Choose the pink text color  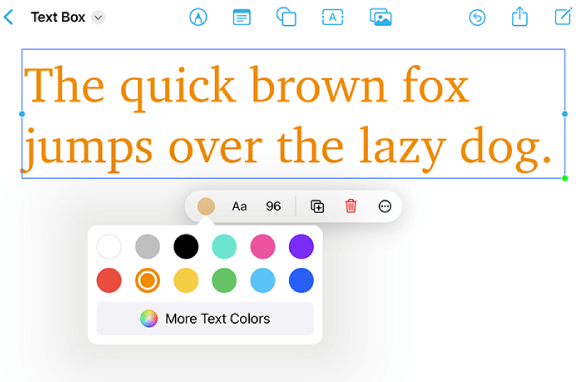(x=263, y=246)
